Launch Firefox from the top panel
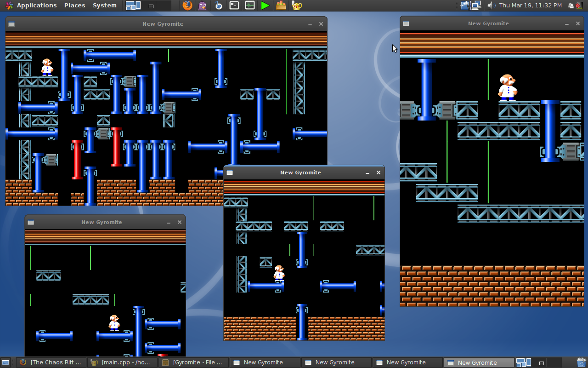Image resolution: width=588 pixels, height=368 pixels. [x=187, y=6]
